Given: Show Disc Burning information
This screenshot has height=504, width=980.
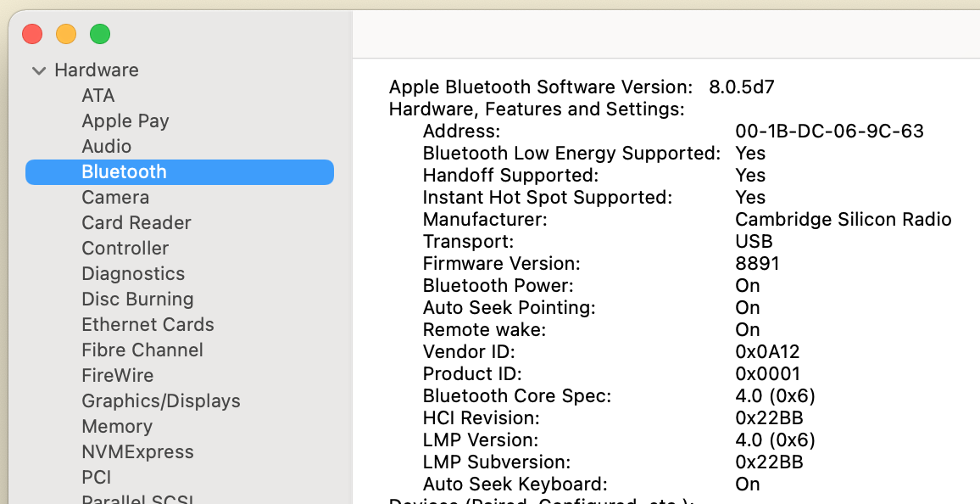Looking at the screenshot, I should (x=137, y=300).
